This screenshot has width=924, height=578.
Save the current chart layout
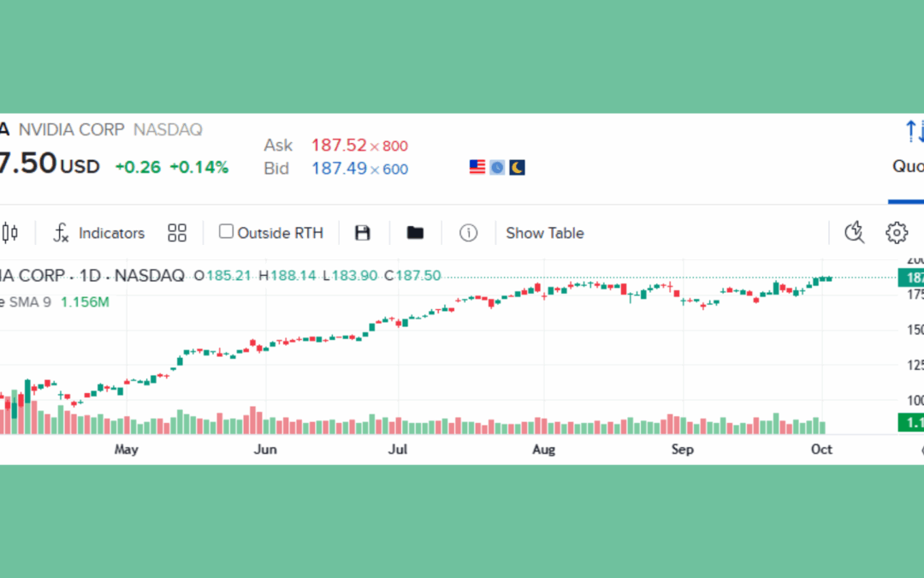362,232
